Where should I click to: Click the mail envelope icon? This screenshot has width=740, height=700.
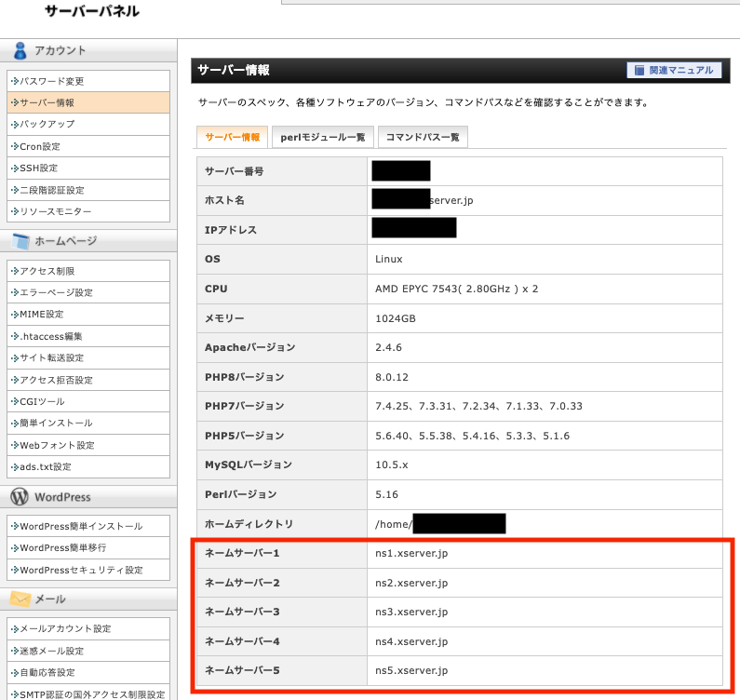pos(20,599)
